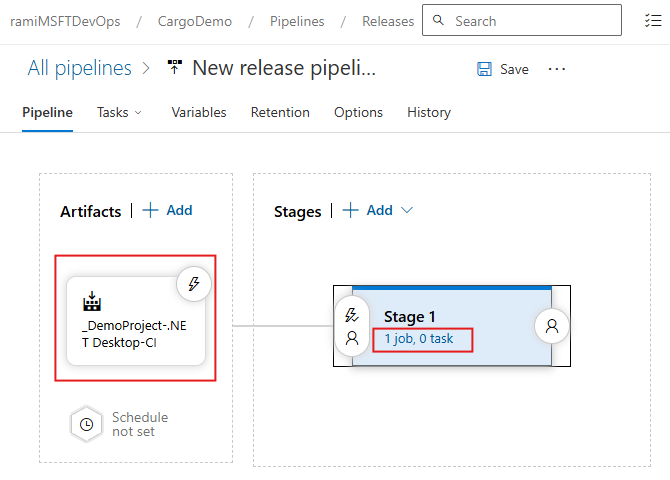This screenshot has height=480, width=670.
Task: Click the artifact continuous deployment trigger lightning icon
Action: pyautogui.click(x=194, y=285)
